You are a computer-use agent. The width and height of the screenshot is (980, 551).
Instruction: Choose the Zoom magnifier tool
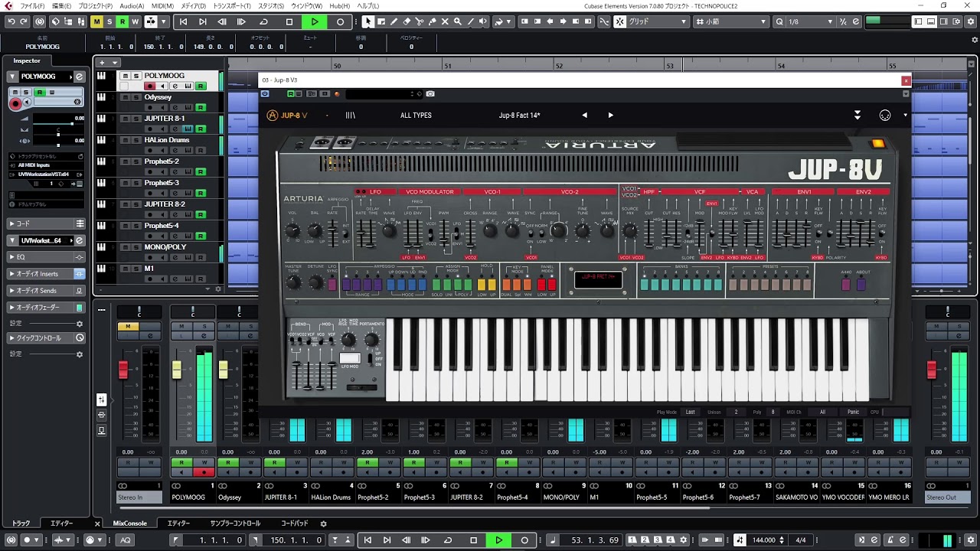pos(458,21)
